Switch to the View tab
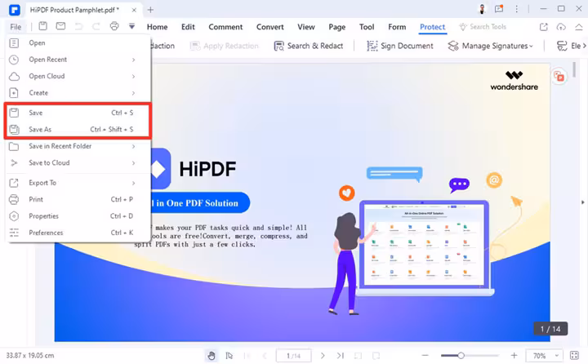This screenshot has height=364, width=588. point(306,27)
